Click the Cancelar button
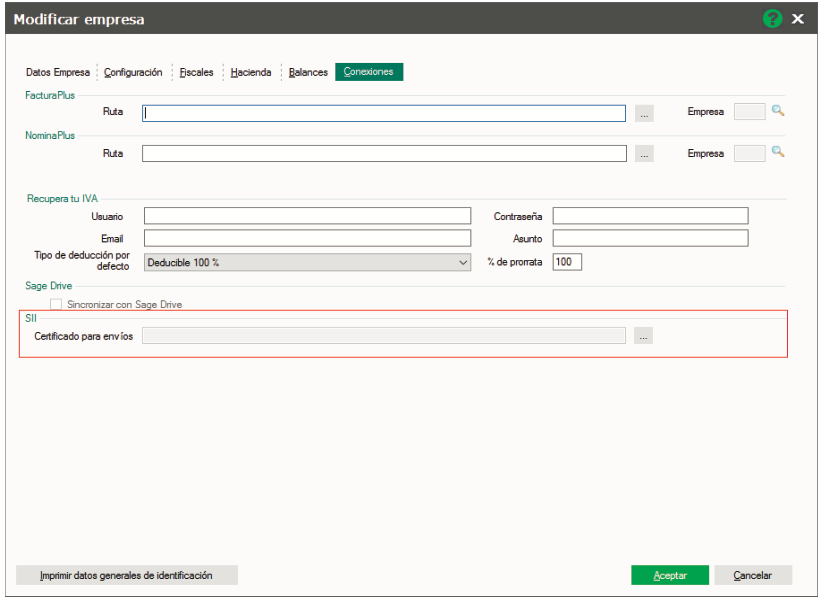This screenshot has width=821, height=604. click(752, 575)
